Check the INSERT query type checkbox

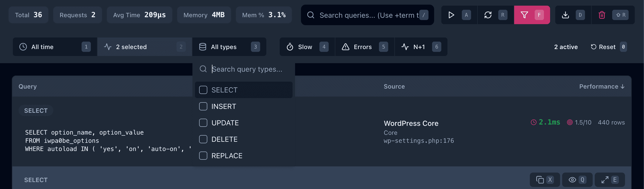(203, 106)
